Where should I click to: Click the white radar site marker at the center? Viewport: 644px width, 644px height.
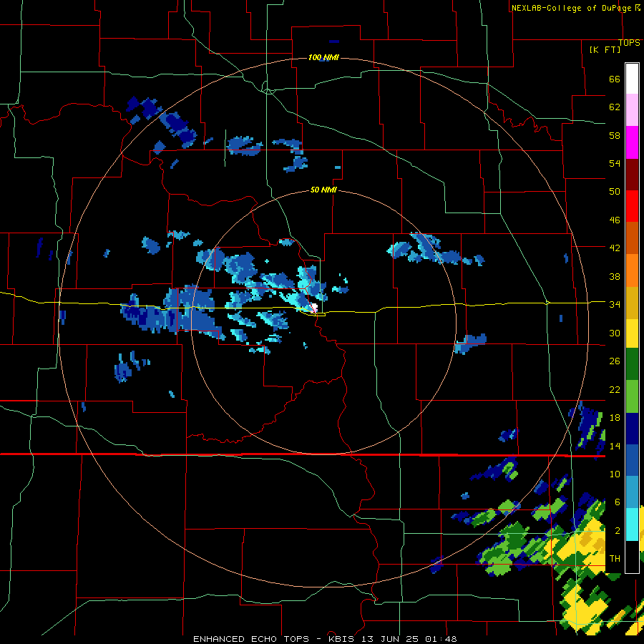tap(315, 307)
